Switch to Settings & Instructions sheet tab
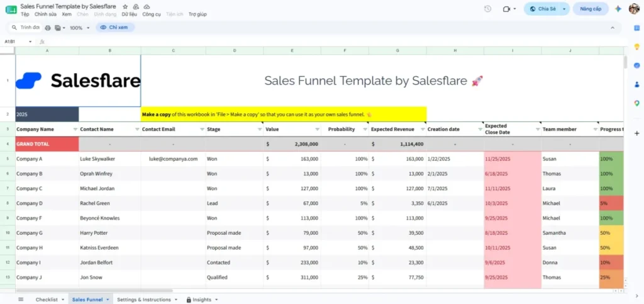Viewport: 644px width, 304px height. 144,300
